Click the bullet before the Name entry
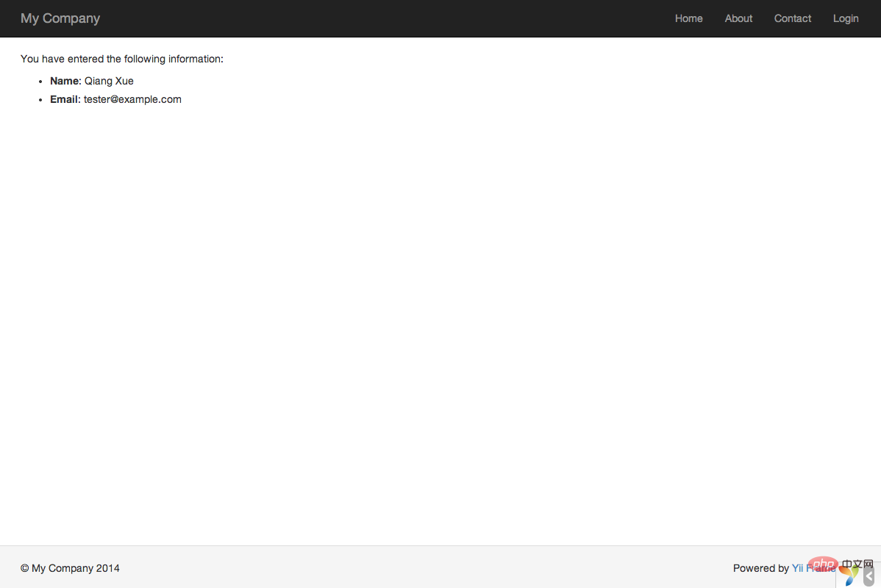 pyautogui.click(x=40, y=82)
